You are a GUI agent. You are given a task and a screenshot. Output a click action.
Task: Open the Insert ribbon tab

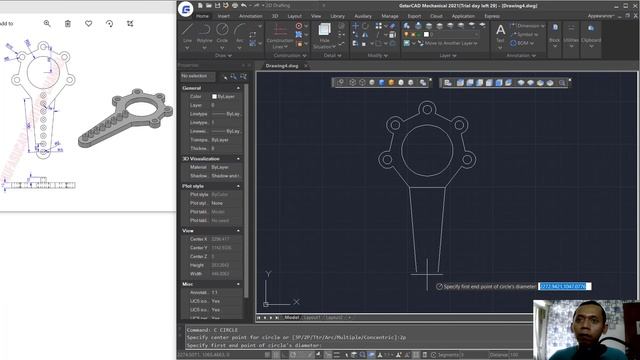[223, 16]
